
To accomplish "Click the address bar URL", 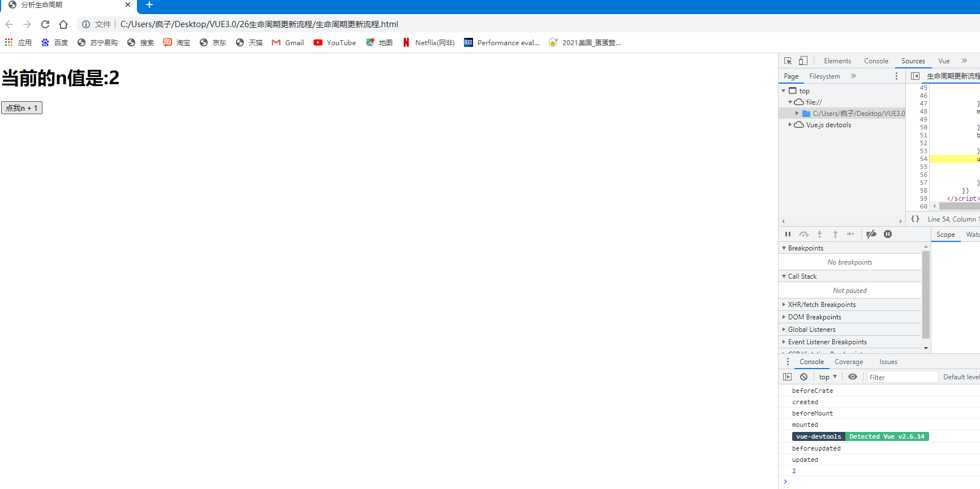I will tap(259, 24).
